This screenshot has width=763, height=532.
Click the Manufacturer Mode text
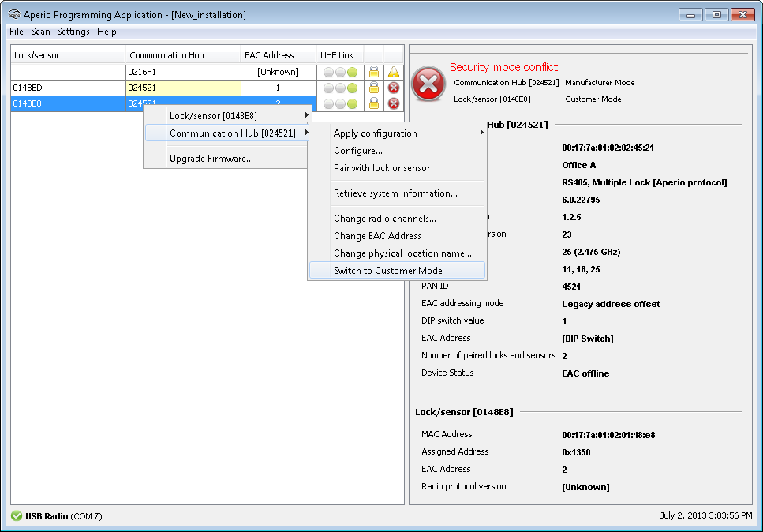coord(600,83)
